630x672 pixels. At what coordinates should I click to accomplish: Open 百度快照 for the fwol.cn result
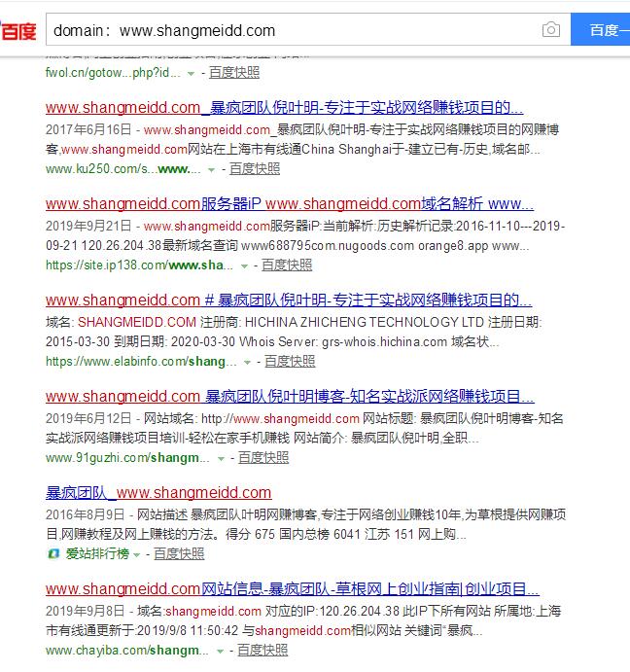234,72
